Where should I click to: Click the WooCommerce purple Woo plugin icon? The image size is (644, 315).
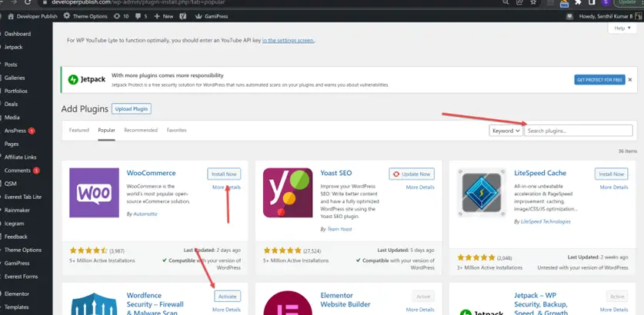coord(94,192)
